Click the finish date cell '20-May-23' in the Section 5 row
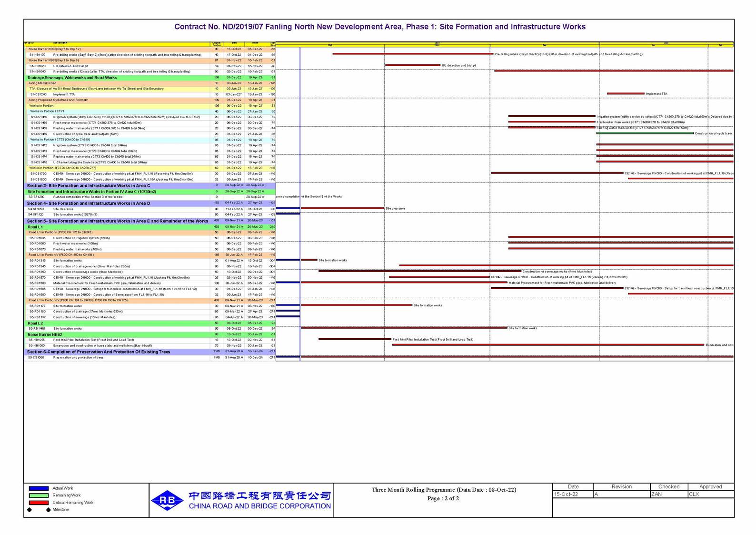The width and height of the screenshot is (756, 535). [255, 221]
